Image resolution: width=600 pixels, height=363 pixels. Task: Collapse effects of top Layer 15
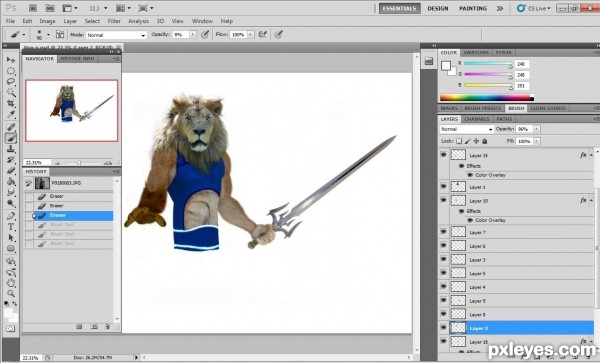tap(592, 155)
